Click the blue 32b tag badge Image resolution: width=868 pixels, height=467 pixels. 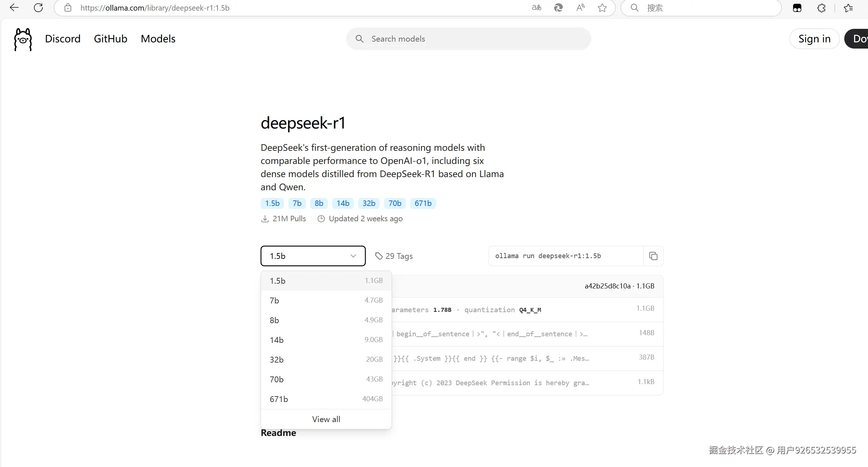(369, 203)
